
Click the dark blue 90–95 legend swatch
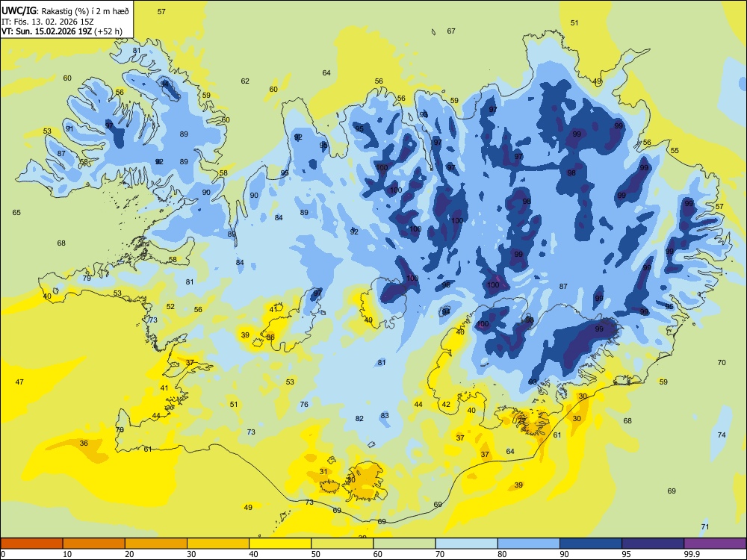(x=591, y=544)
